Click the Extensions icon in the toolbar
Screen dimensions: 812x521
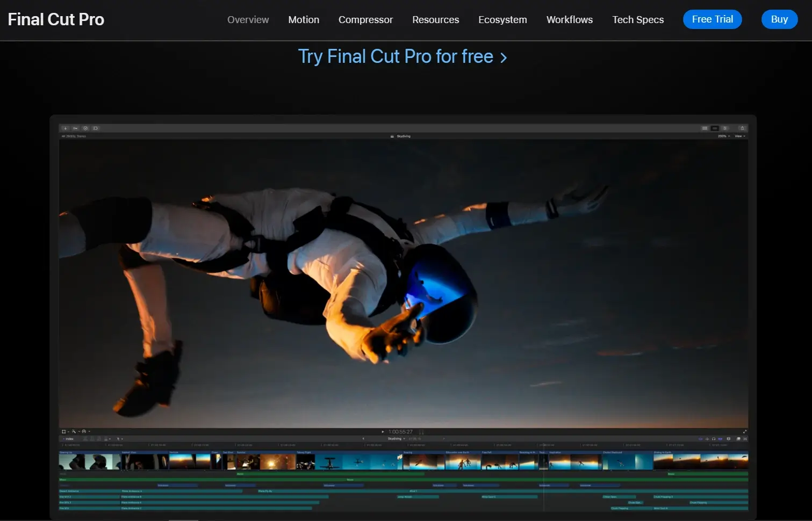96,128
